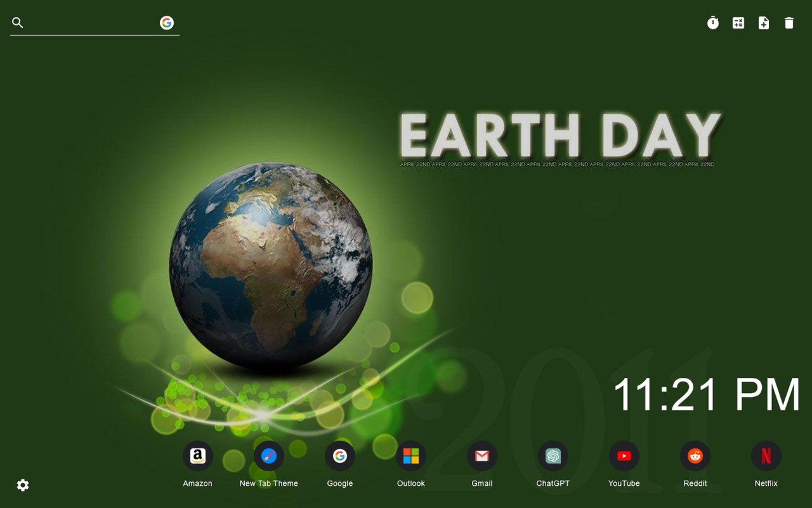Click the Netflix label text
This screenshot has height=508, width=812.
click(766, 483)
